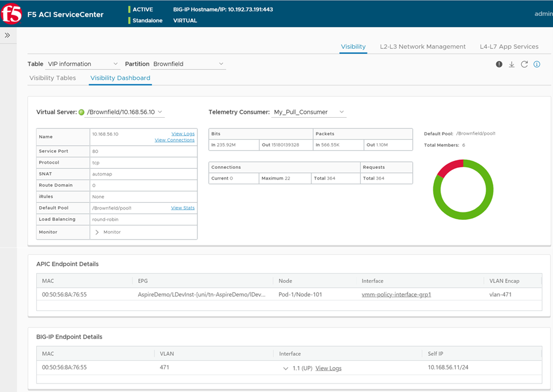Switch to the L4-L7 App Services tab
Image resolution: width=553 pixels, height=392 pixels.
(508, 46)
